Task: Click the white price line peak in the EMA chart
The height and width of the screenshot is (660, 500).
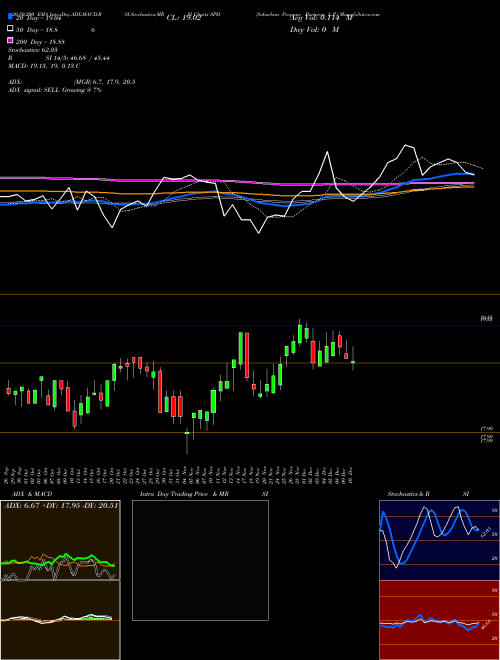Action: [x=406, y=146]
